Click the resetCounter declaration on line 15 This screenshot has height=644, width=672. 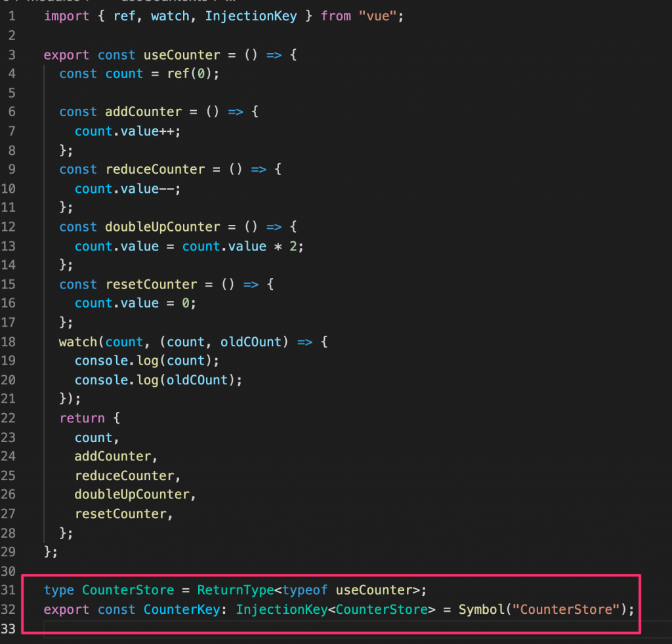151,284
